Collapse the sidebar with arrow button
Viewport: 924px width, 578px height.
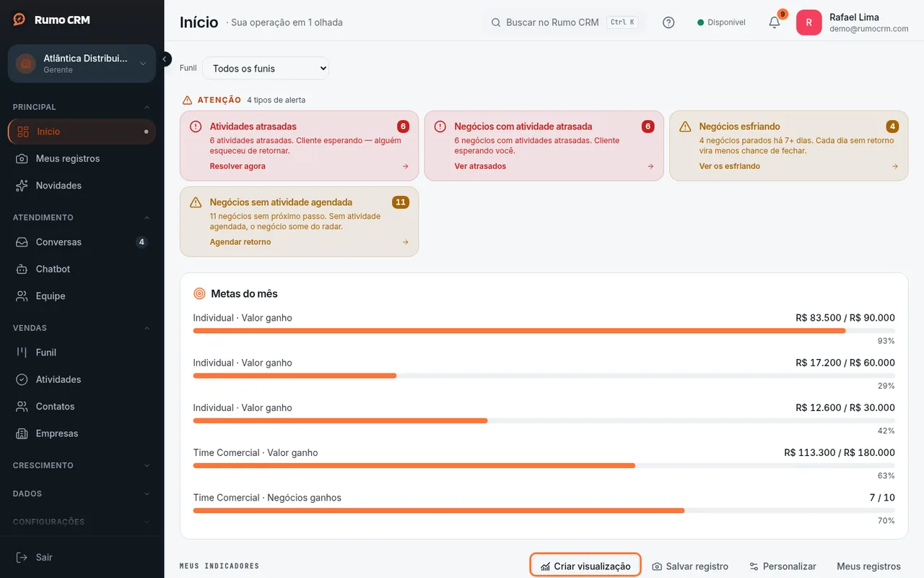click(165, 59)
